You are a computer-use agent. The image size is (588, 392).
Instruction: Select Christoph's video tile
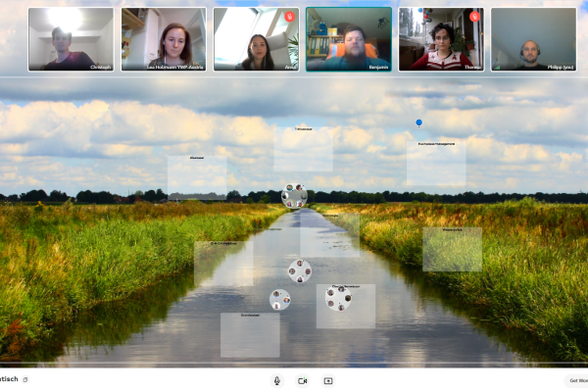click(x=70, y=39)
